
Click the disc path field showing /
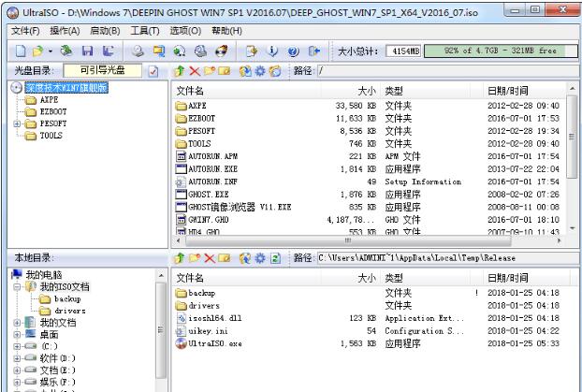(x=447, y=70)
